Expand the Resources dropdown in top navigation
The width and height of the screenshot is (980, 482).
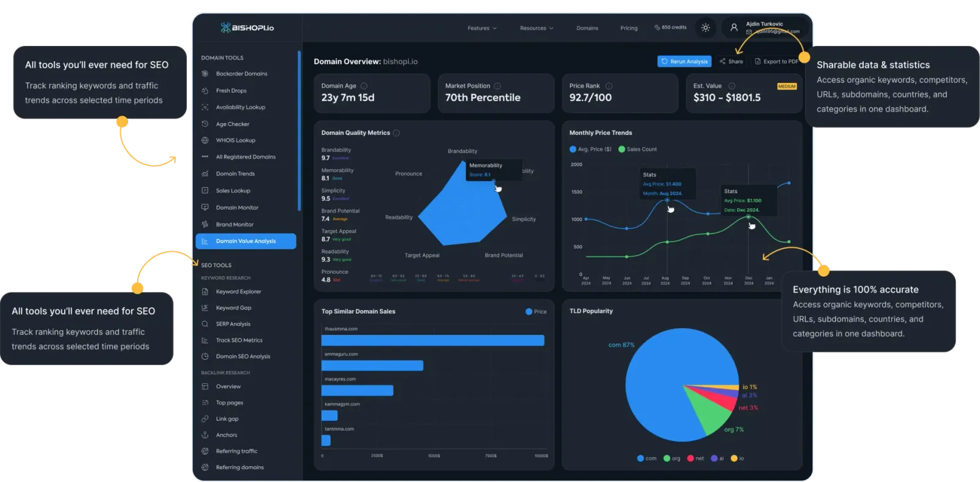537,28
